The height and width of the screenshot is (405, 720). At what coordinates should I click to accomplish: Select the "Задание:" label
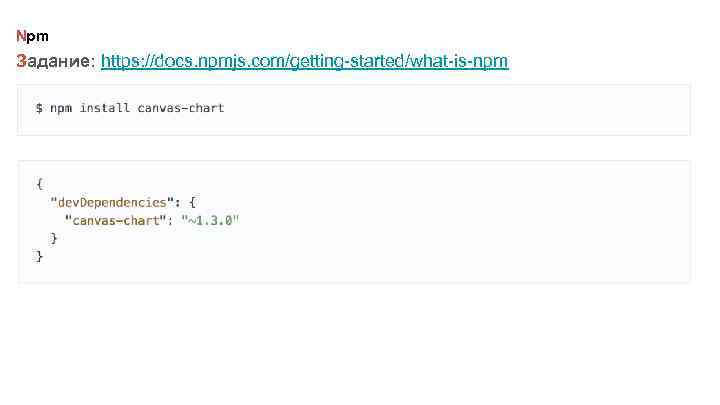click(x=56, y=62)
